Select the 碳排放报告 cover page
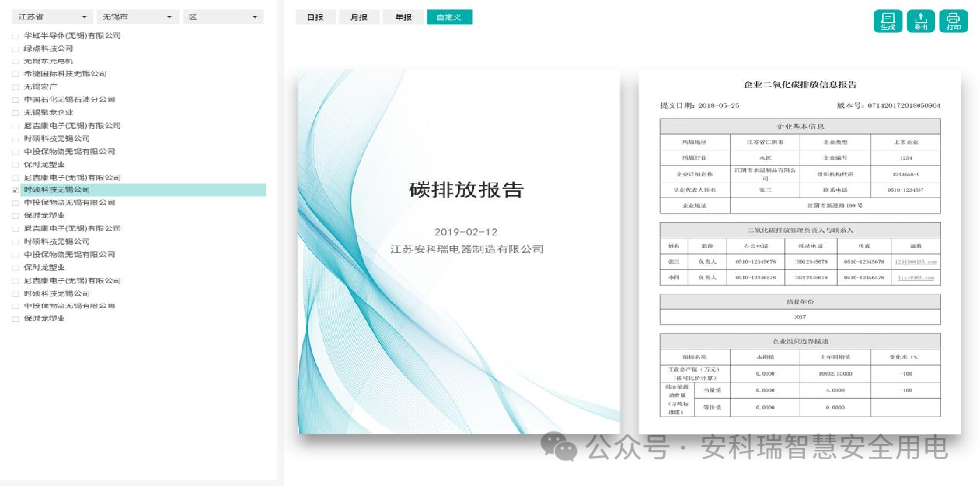The height and width of the screenshot is (487, 980). 458,252
